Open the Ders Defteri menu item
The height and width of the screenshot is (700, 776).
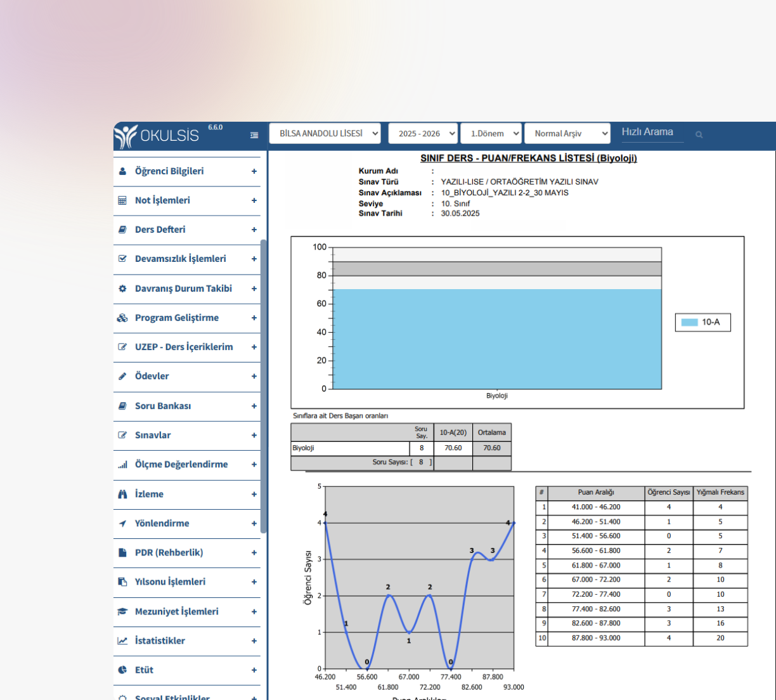point(160,230)
